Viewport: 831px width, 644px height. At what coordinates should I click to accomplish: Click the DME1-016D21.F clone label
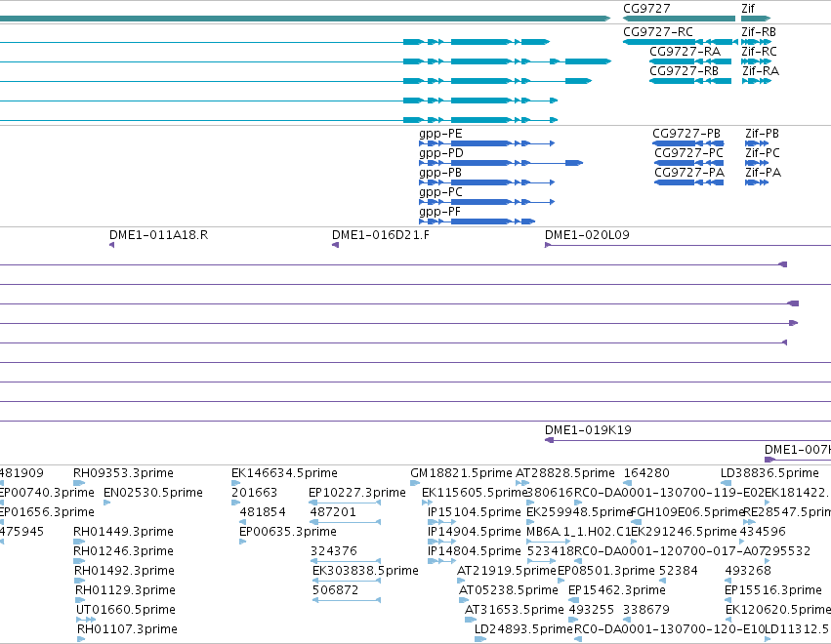click(x=381, y=235)
